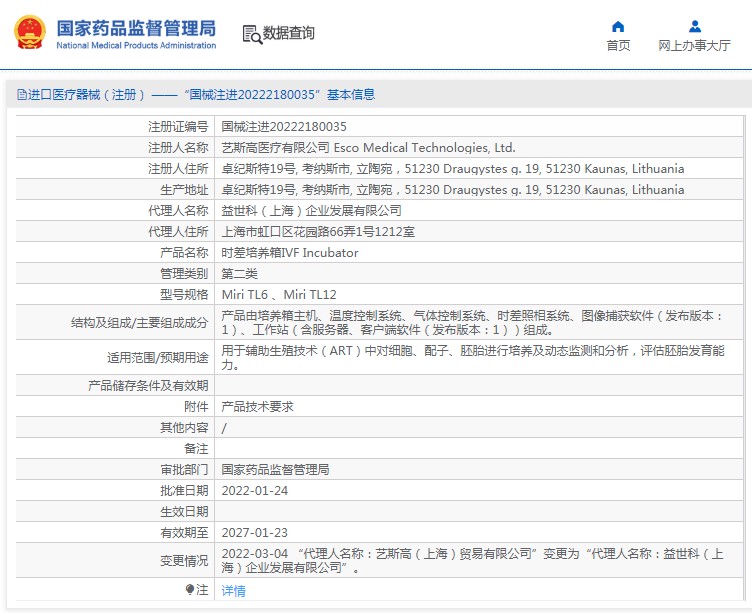Click management category 第二类
This screenshot has width=752, height=613.
click(x=239, y=274)
